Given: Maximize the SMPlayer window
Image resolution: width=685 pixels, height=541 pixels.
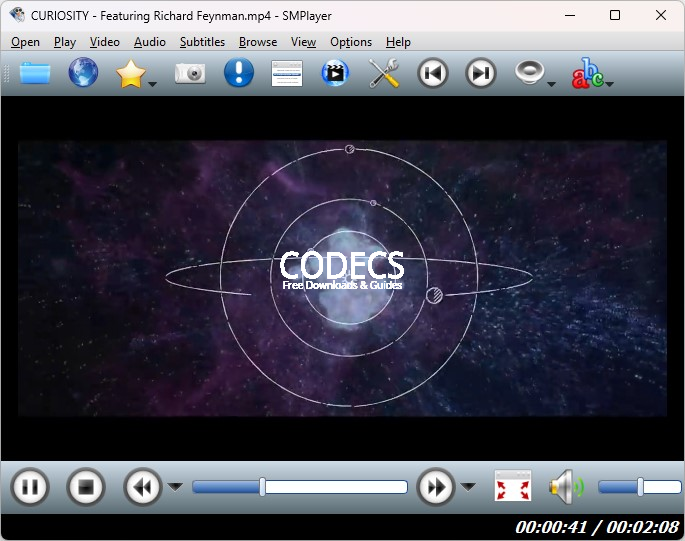Looking at the screenshot, I should (x=615, y=15).
